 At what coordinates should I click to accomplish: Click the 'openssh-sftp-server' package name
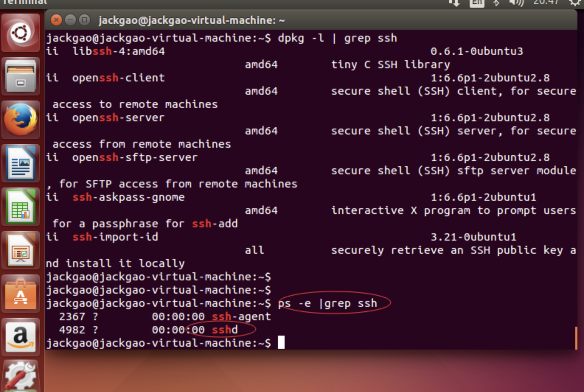click(x=135, y=157)
